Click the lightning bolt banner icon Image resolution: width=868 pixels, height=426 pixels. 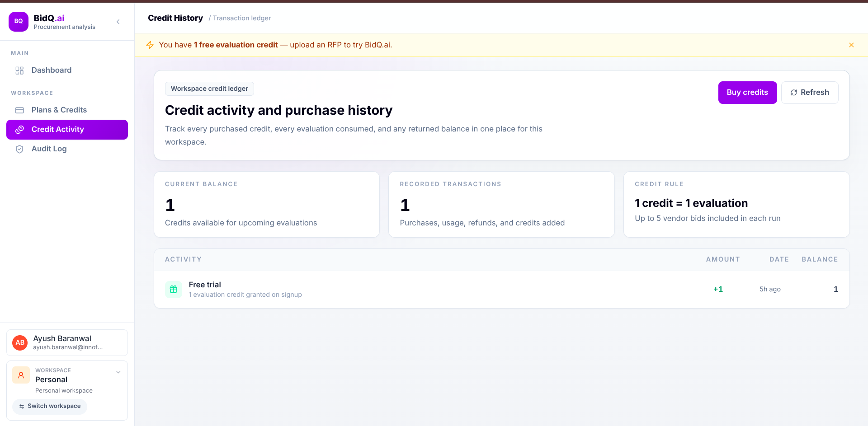point(150,45)
